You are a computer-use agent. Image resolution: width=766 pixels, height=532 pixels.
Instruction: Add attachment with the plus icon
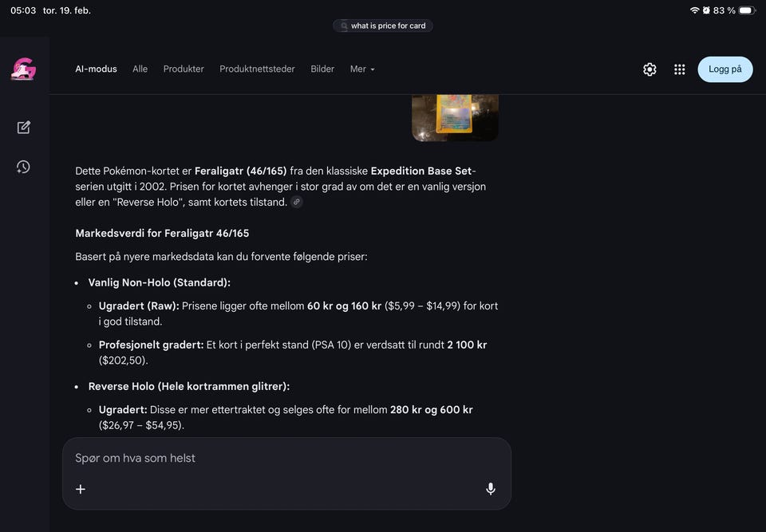click(81, 489)
